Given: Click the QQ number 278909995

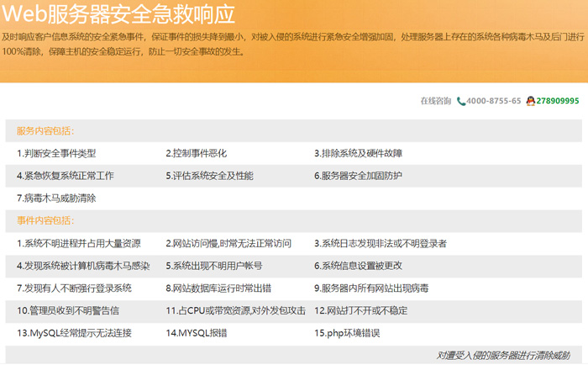Looking at the screenshot, I should pyautogui.click(x=558, y=101).
